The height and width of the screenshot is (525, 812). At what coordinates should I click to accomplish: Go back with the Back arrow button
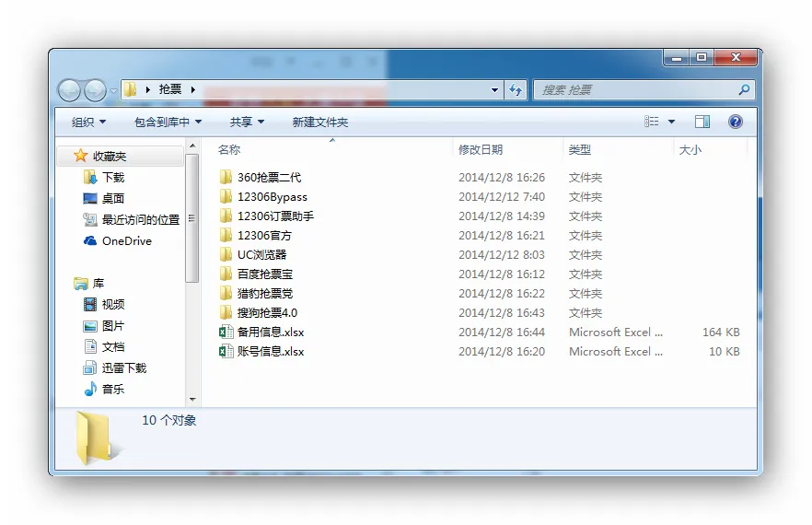tap(69, 90)
